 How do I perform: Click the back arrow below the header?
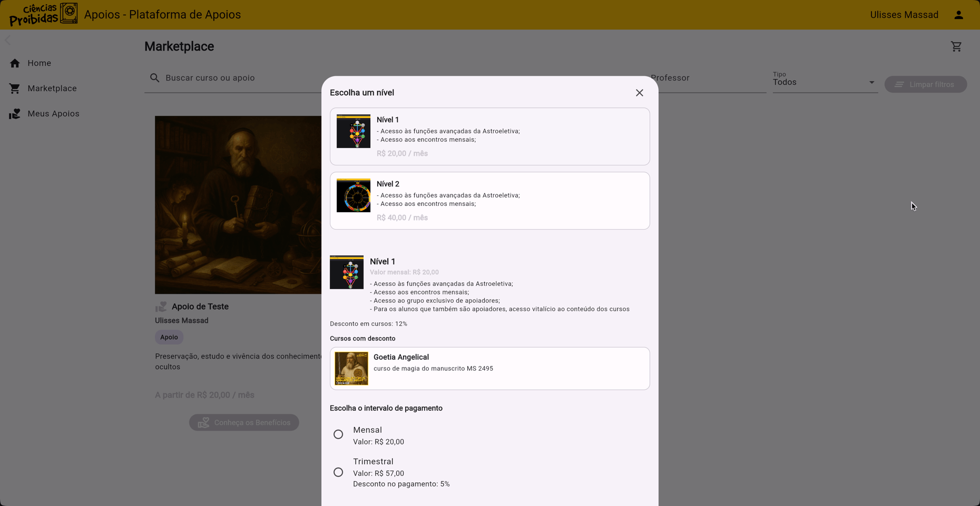pyautogui.click(x=8, y=39)
